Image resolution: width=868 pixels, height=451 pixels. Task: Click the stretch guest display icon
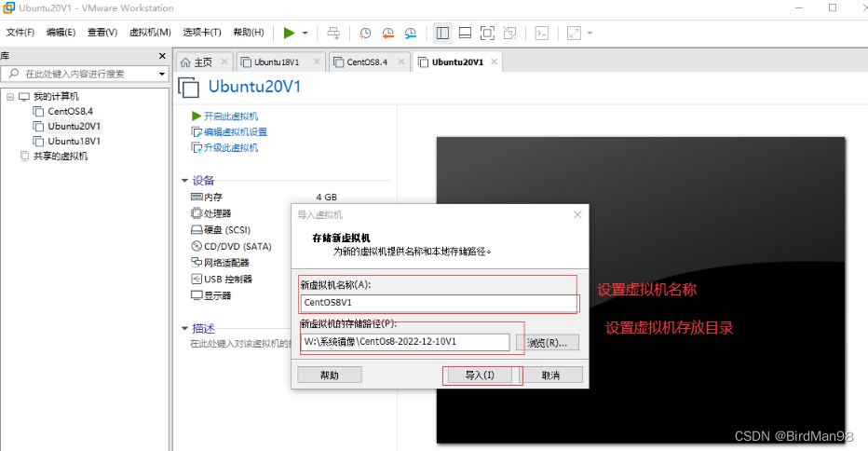point(574,34)
